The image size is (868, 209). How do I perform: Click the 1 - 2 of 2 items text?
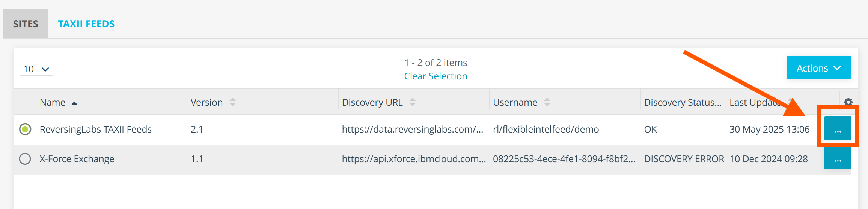click(436, 63)
